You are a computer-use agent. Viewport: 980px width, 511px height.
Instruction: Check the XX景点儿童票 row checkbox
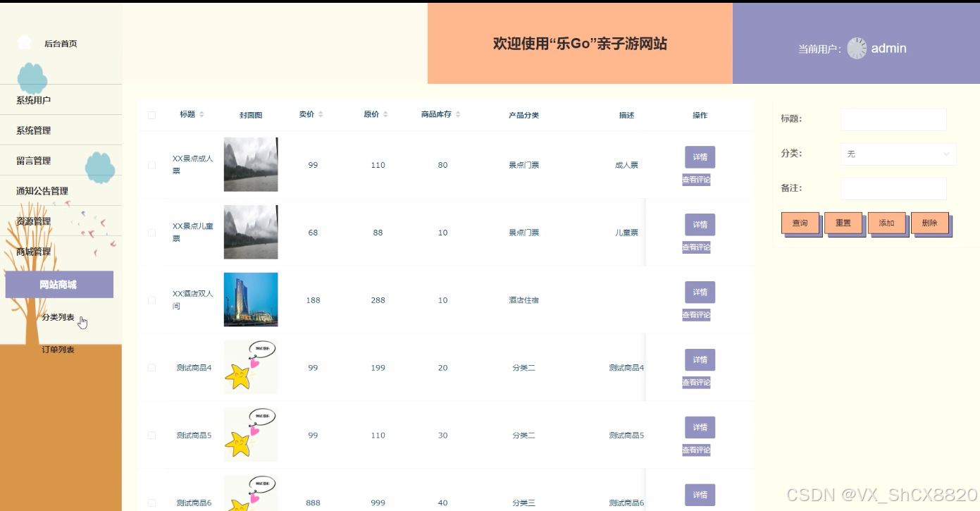click(x=151, y=233)
